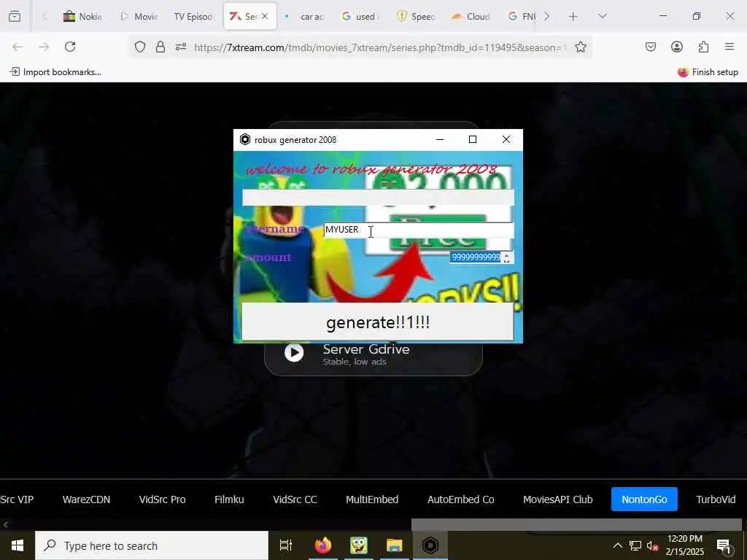
Task: Show hidden system tray icons
Action: tap(617, 545)
